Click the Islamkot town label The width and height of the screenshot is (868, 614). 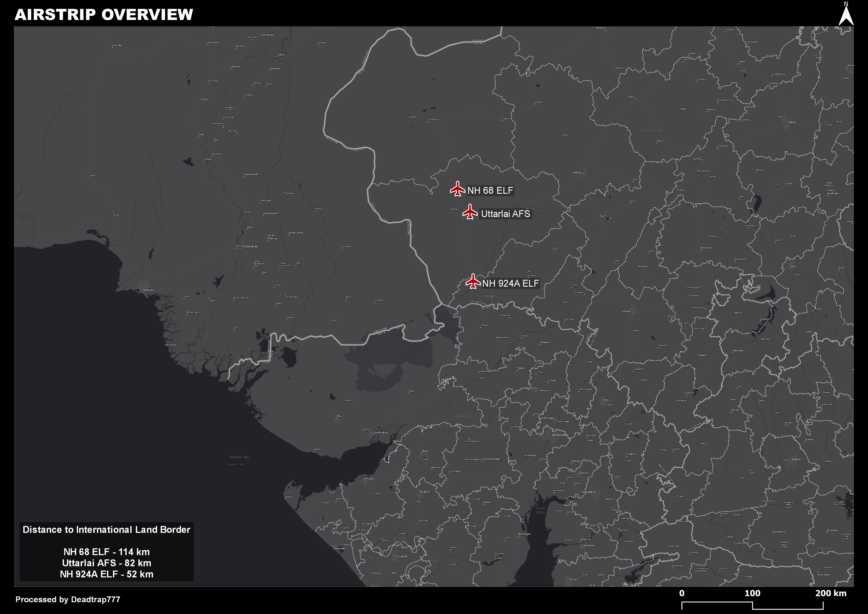378,300
